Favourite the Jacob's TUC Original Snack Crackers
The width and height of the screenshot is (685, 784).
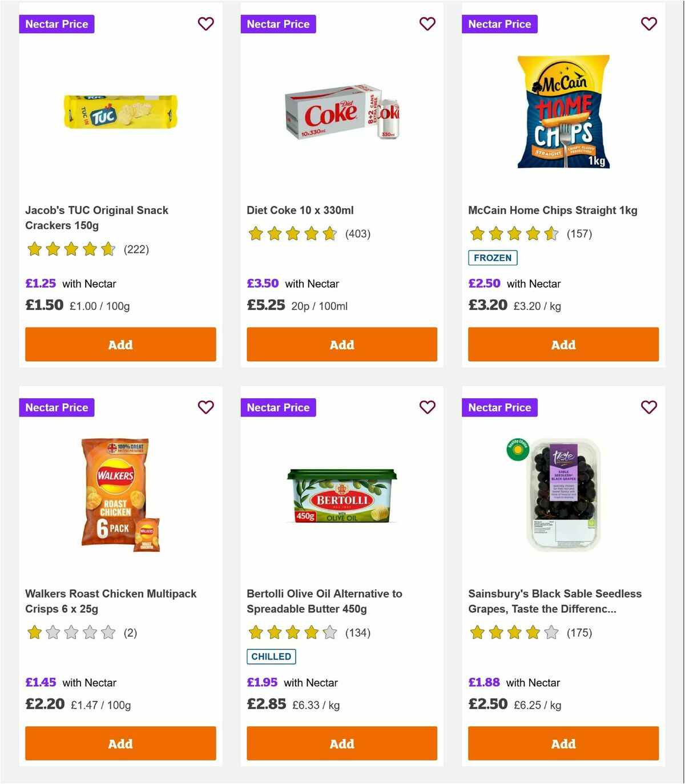(206, 24)
